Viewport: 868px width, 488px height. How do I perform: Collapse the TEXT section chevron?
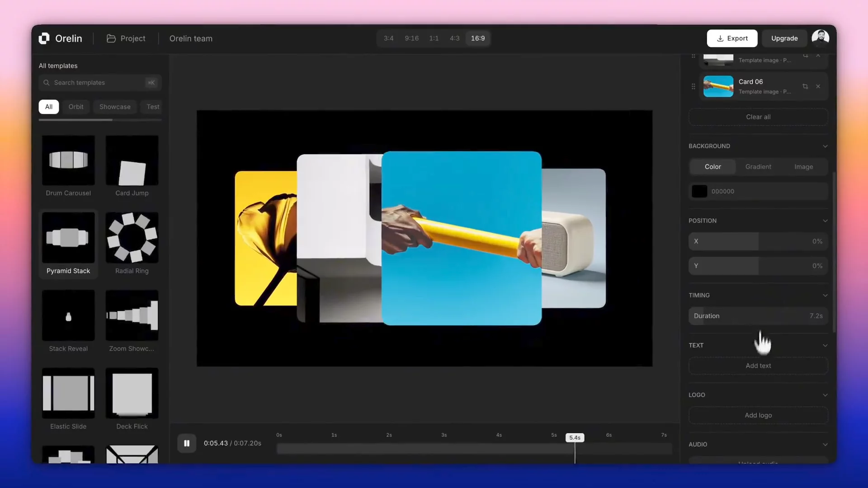825,346
